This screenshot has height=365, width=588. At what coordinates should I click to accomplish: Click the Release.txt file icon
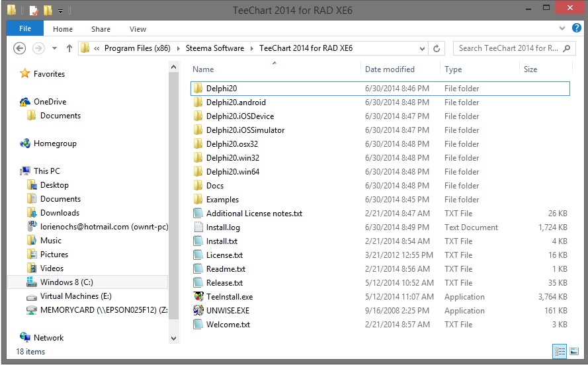(198, 282)
